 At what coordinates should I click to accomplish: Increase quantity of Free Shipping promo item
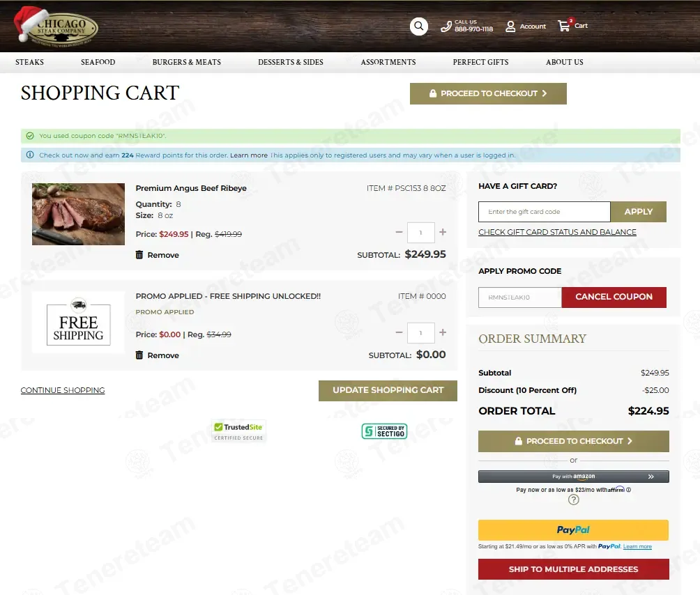coord(443,332)
